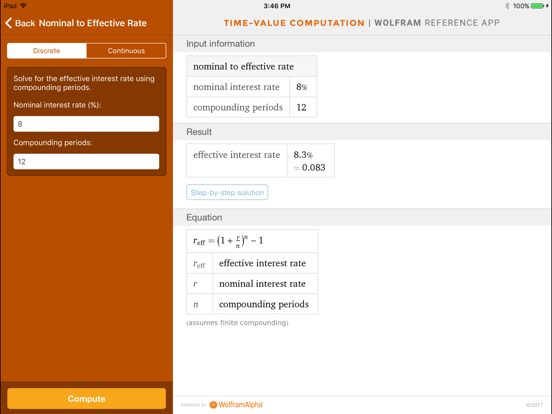The image size is (552, 414).
Task: Click the 'compounding periods' input table label
Action: tap(238, 107)
